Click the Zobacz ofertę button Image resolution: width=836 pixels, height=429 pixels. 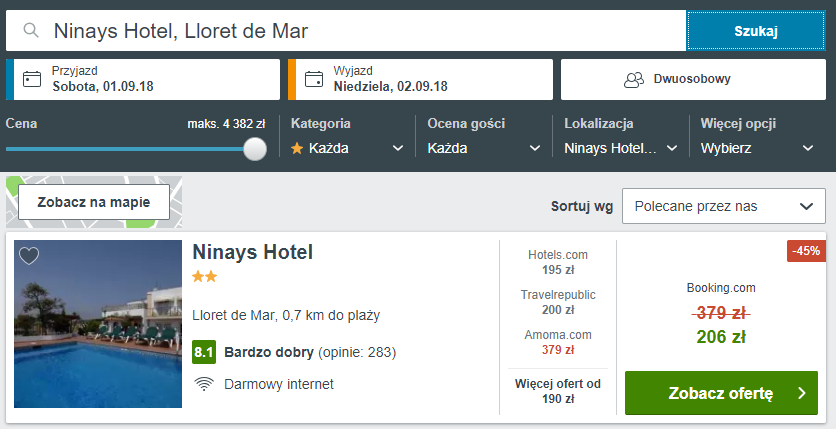pos(720,393)
